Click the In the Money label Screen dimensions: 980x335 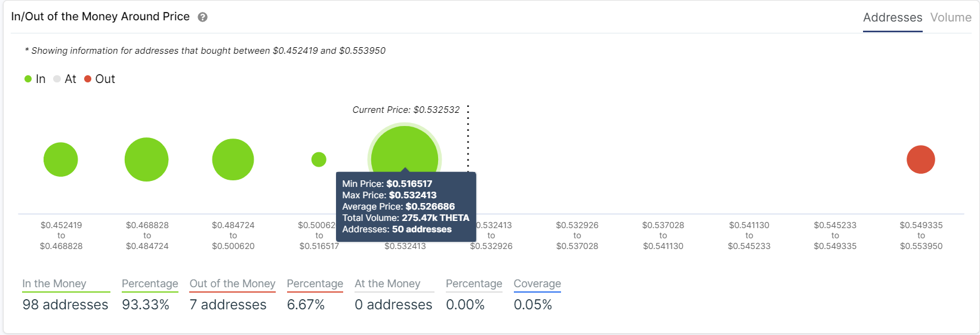54,284
